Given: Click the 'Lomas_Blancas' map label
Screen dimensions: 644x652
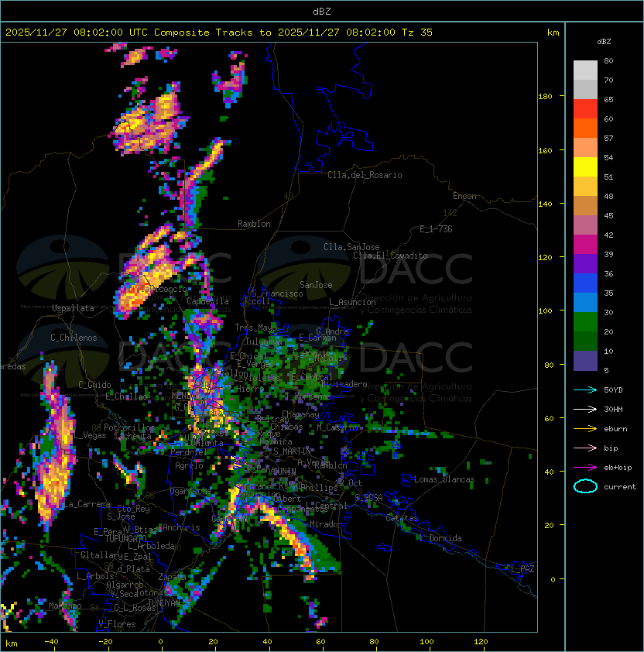Looking at the screenshot, I should [x=444, y=479].
